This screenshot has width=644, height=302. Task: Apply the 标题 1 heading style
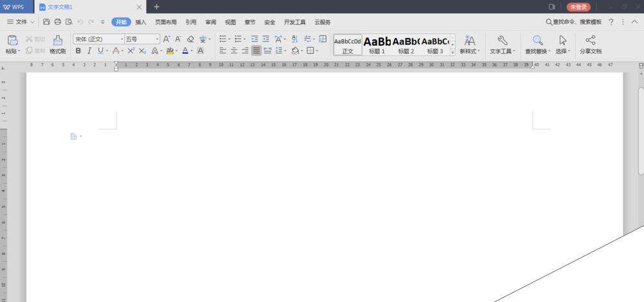coord(377,45)
